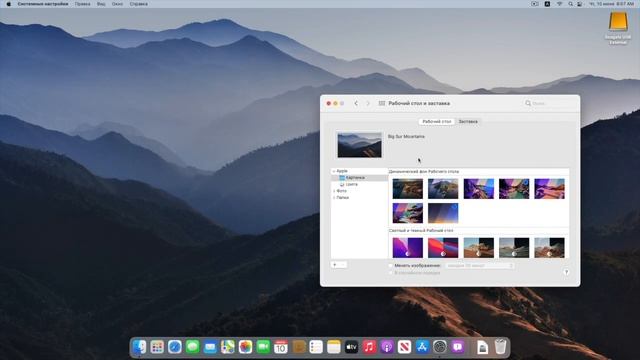Open Contacts app in the Dock
This screenshot has width=640, height=360.
(299, 347)
